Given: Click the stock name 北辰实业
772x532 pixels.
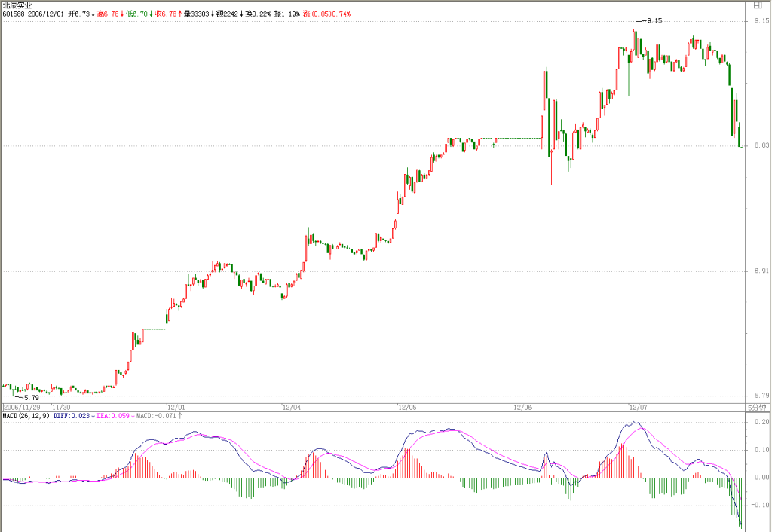Looking at the screenshot, I should (17, 5).
